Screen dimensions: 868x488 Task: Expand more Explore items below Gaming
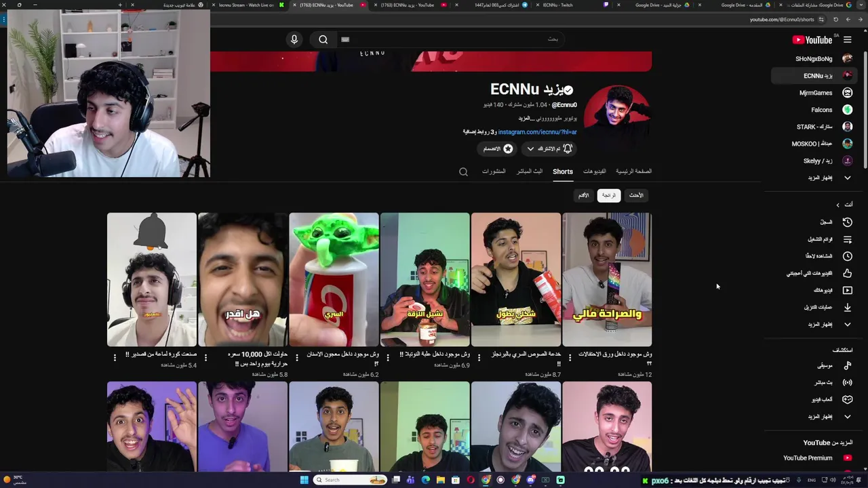pos(813,416)
